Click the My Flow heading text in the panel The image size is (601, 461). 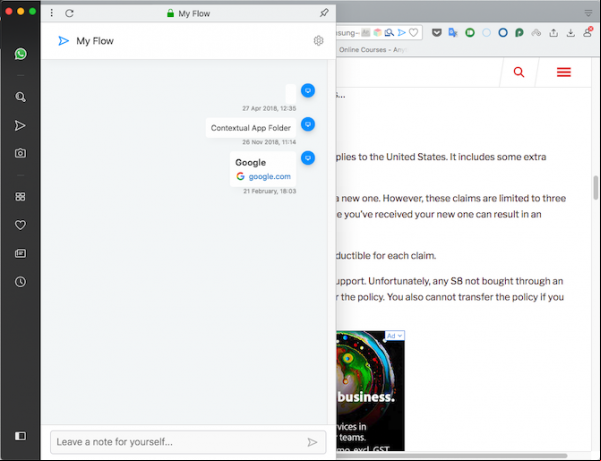coord(95,41)
